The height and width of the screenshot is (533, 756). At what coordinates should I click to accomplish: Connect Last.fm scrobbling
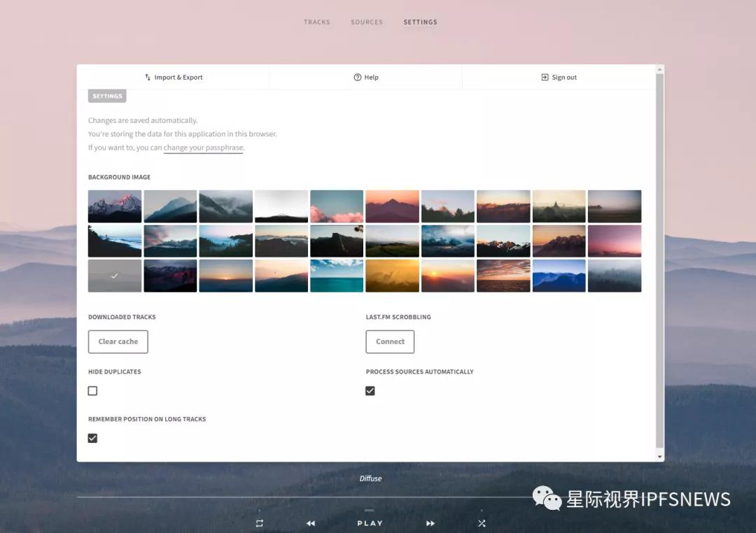point(390,341)
